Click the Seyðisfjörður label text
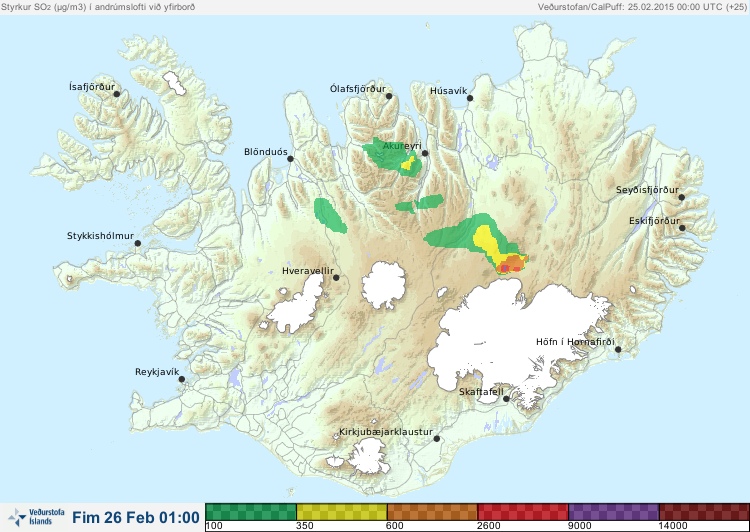The image size is (750, 532). point(647,190)
